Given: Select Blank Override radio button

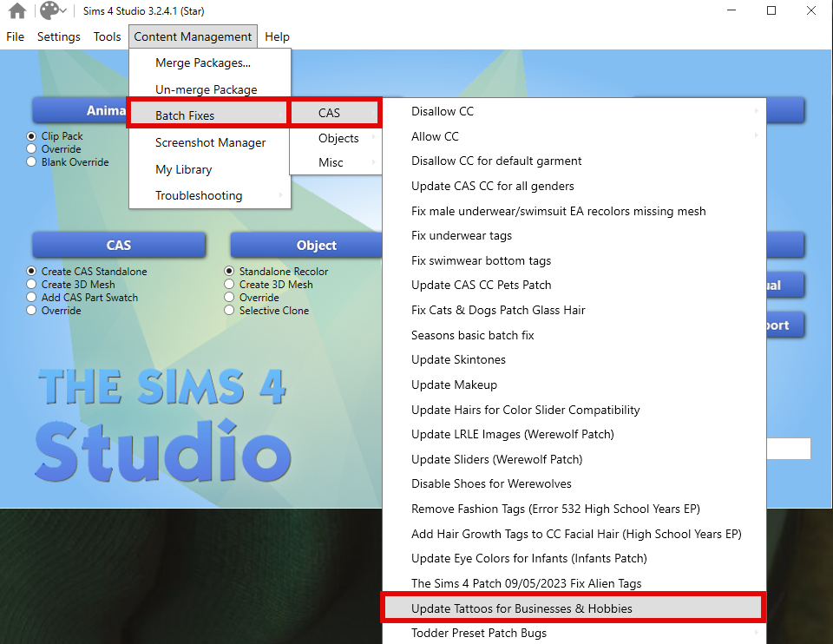Looking at the screenshot, I should [x=31, y=162].
